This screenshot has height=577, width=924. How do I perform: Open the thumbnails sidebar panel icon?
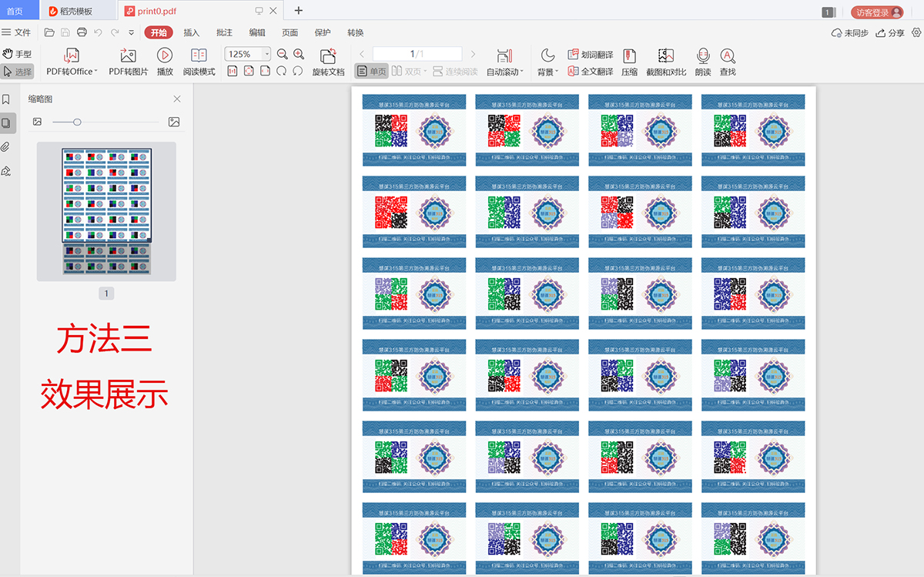click(6, 122)
